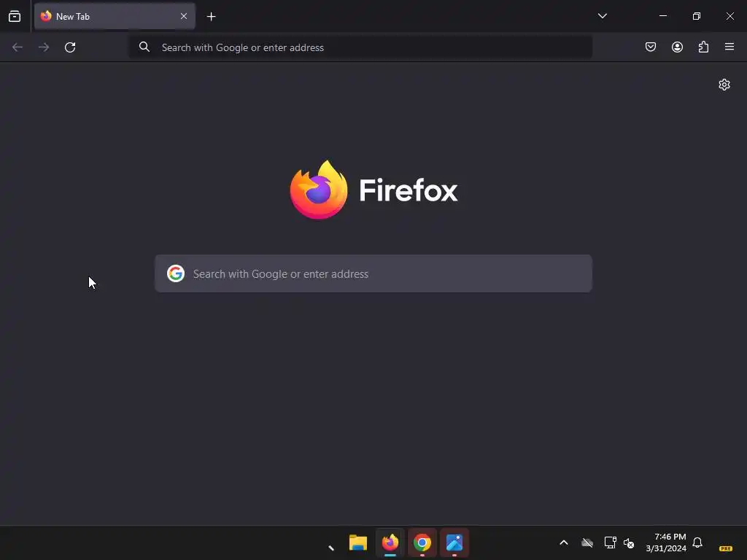Open the application hamburger menu
This screenshot has height=560, width=747.
[729, 47]
